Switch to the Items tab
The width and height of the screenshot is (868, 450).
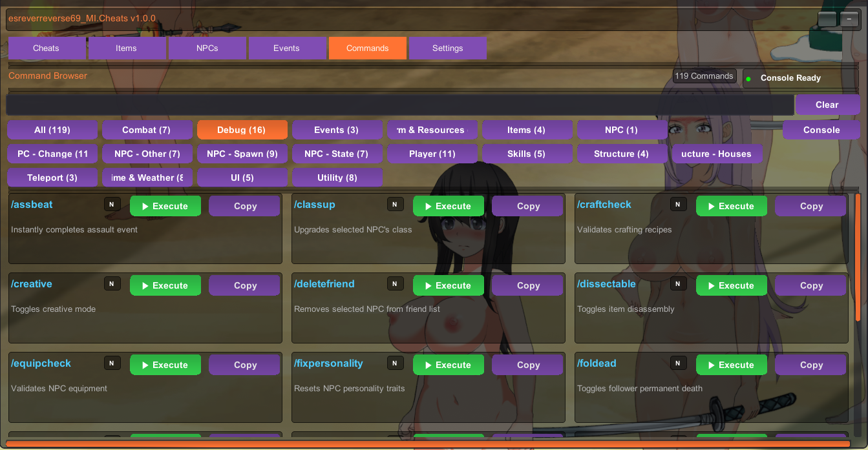coord(127,48)
